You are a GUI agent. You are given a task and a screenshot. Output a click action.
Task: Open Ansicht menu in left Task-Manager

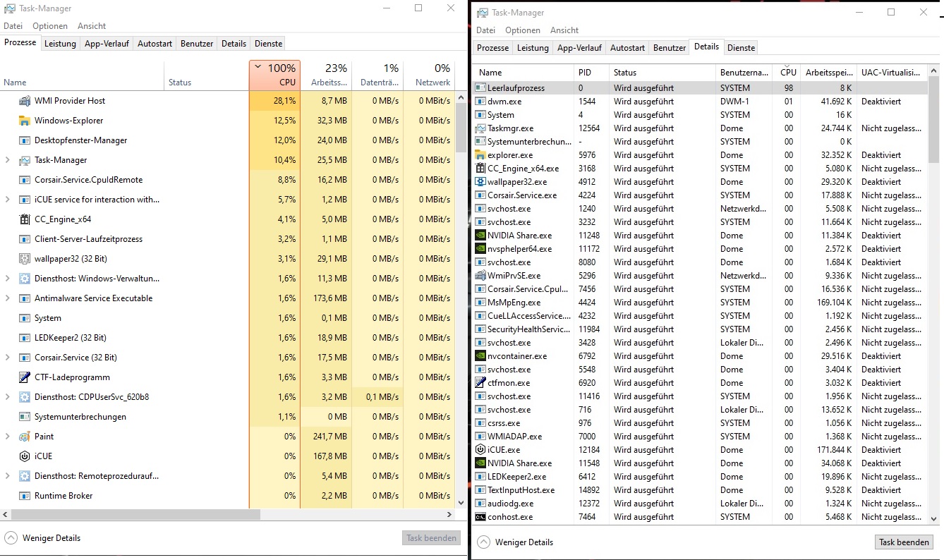92,26
